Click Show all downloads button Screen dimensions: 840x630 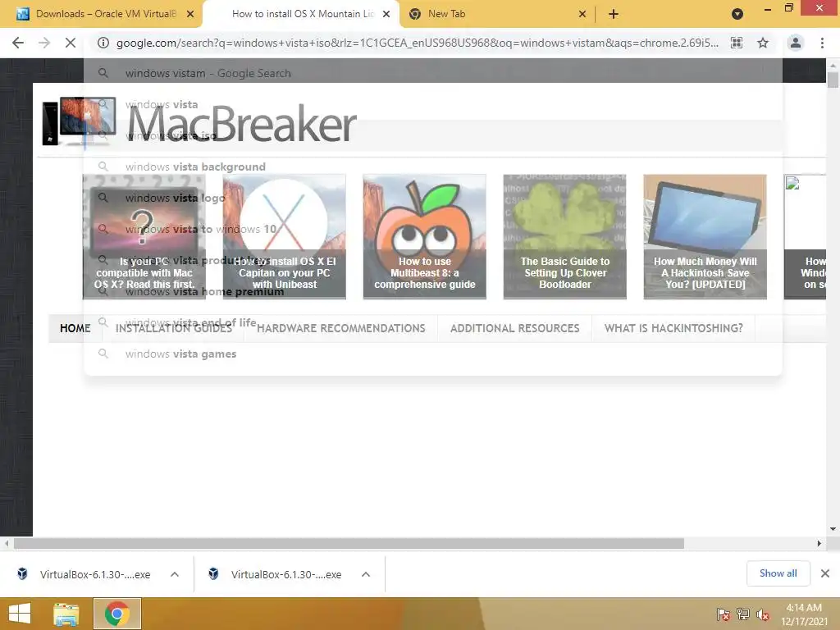778,573
